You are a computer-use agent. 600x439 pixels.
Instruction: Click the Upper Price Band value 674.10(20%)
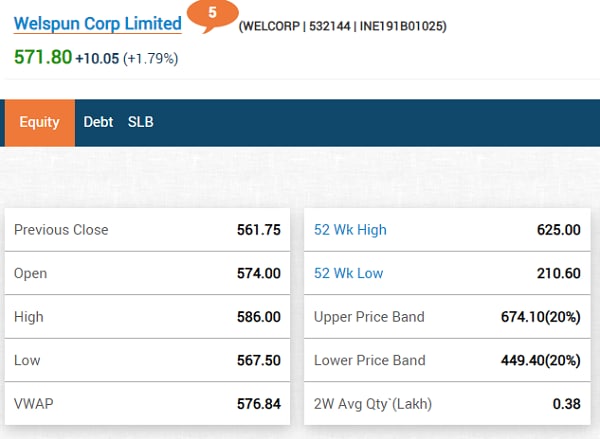point(540,317)
